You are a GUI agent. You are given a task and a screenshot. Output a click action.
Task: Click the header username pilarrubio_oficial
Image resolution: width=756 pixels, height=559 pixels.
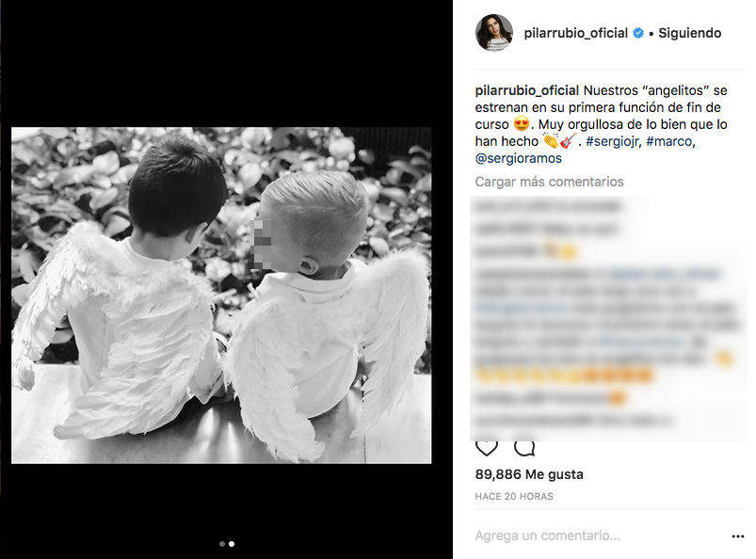click(x=575, y=33)
